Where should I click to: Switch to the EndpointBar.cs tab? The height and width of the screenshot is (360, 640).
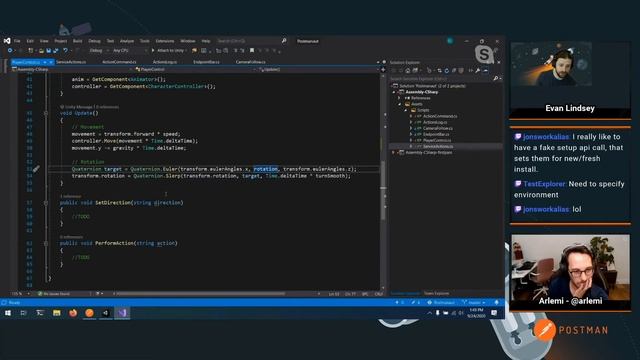(206, 62)
